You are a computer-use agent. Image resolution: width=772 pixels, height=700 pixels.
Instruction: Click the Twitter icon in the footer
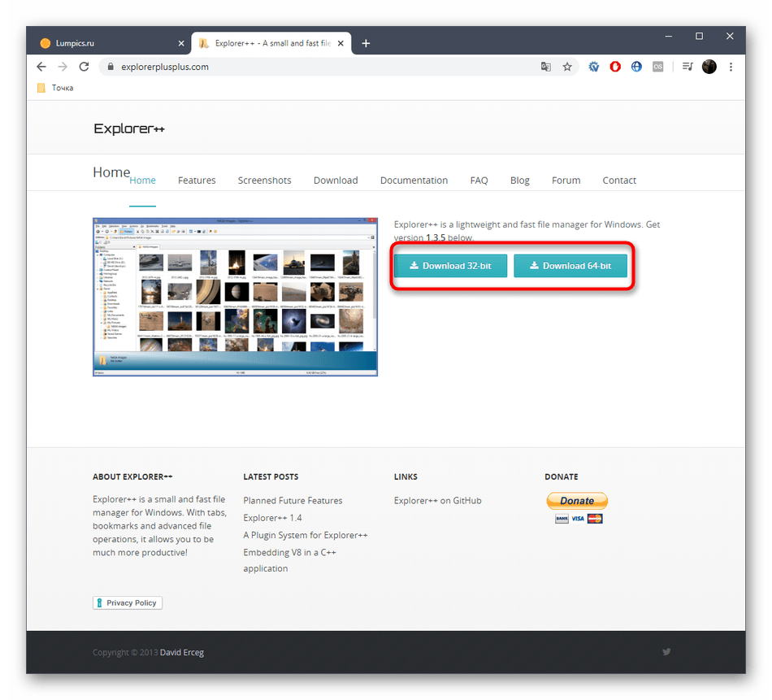click(x=666, y=652)
